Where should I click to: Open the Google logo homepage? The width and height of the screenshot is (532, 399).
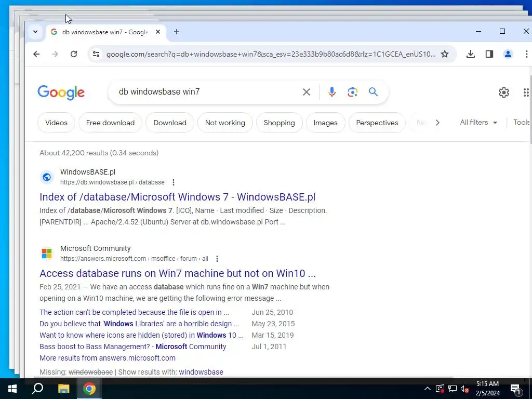click(x=61, y=92)
